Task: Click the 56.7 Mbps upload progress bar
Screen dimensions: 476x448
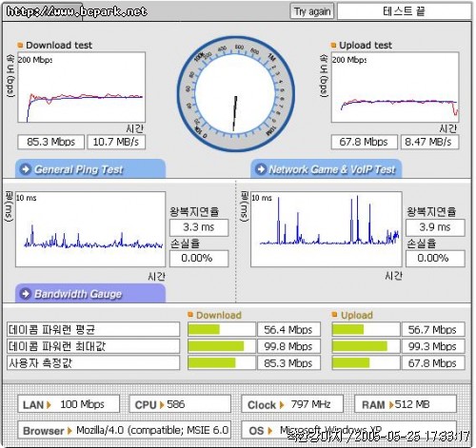Action: tap(366, 329)
